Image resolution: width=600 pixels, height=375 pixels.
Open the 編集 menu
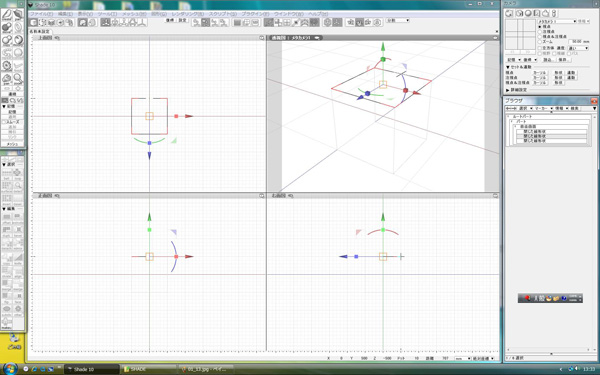(65, 14)
